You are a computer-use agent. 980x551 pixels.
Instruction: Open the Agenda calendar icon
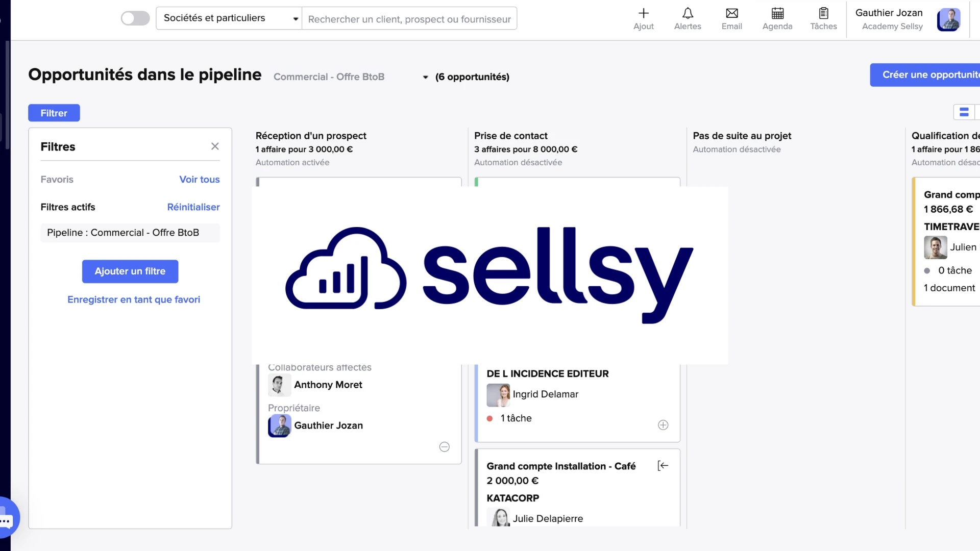[776, 18]
